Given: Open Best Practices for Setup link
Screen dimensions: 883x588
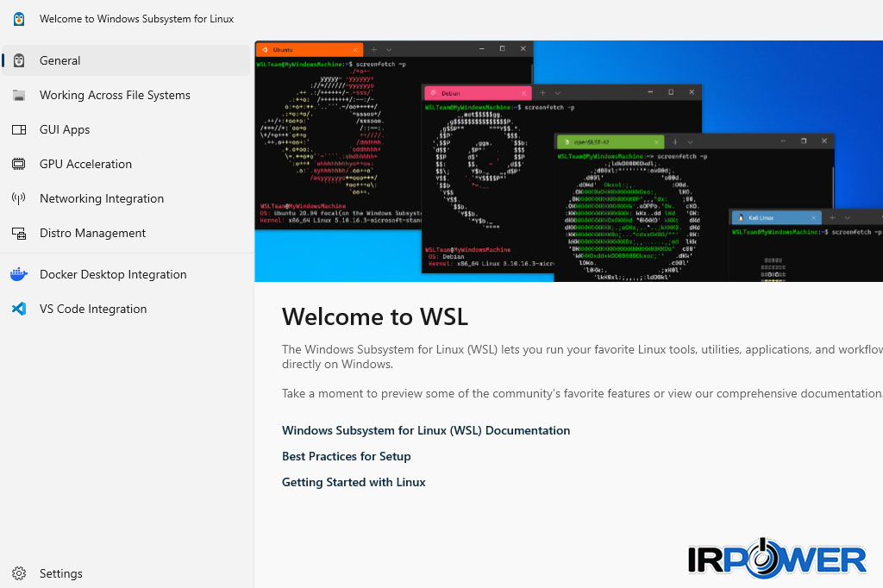Looking at the screenshot, I should pyautogui.click(x=347, y=456).
